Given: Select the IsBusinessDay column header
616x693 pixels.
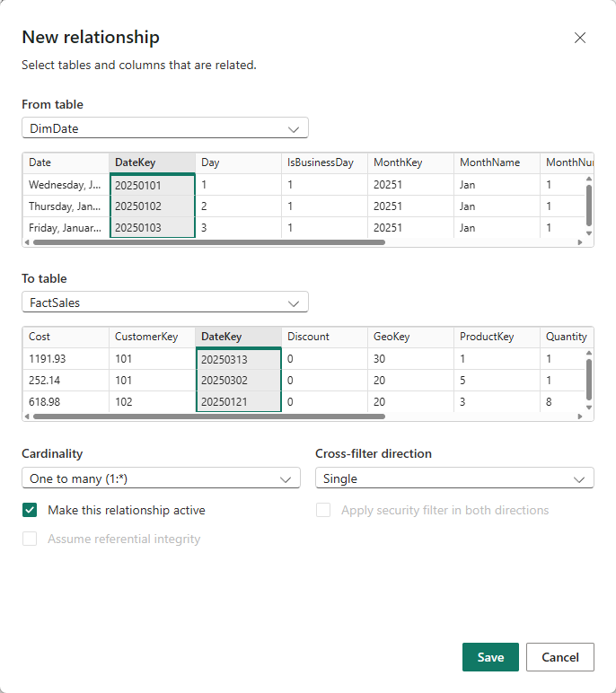Looking at the screenshot, I should [x=320, y=162].
